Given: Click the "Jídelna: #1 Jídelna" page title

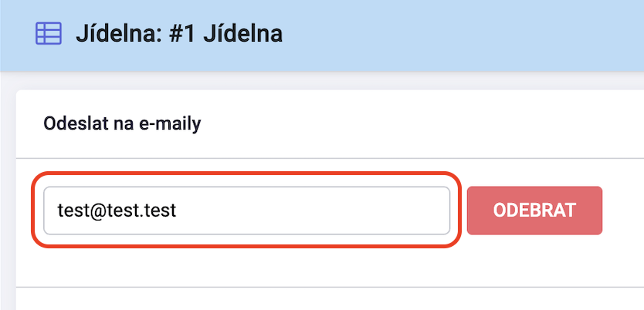Looking at the screenshot, I should click(179, 34).
